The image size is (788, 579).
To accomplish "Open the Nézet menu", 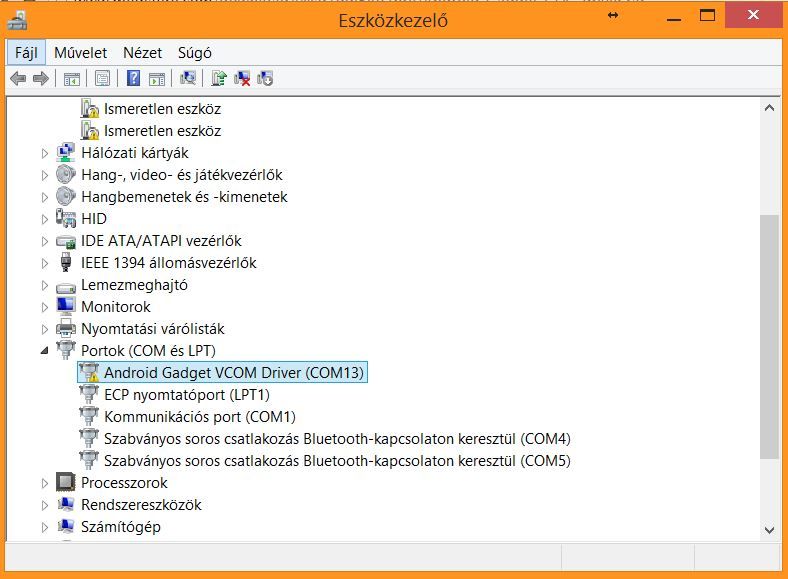I will [x=142, y=52].
